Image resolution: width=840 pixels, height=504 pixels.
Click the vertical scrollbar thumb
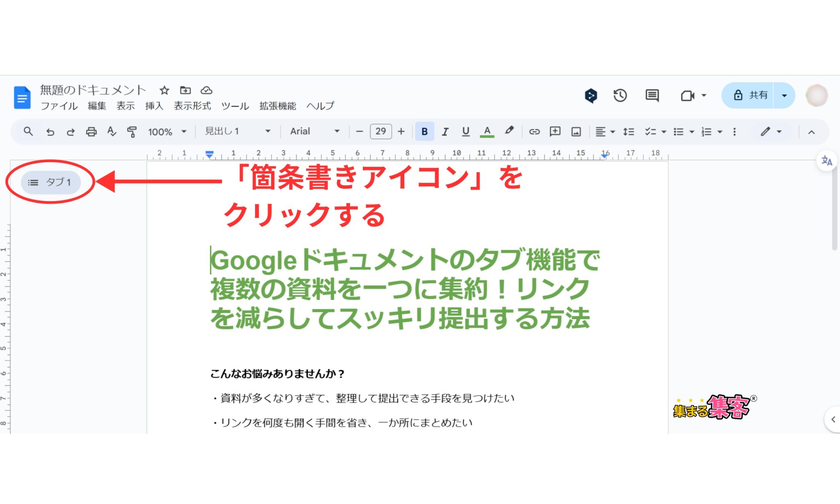pyautogui.click(x=834, y=208)
